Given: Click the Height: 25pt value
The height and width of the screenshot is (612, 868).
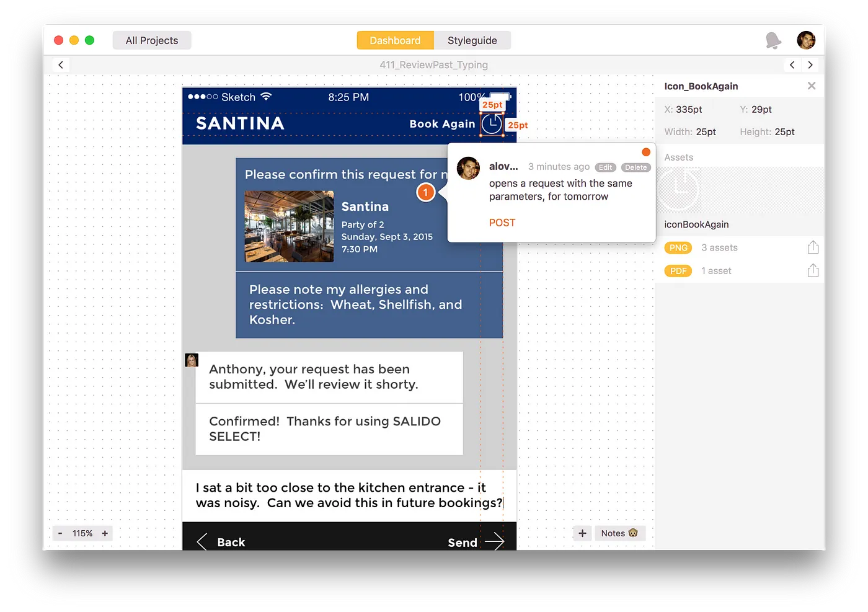Looking at the screenshot, I should 784,132.
